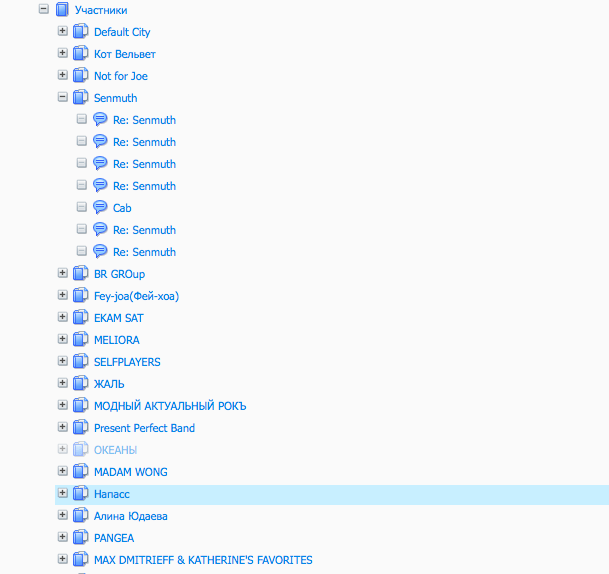Screen dimensions: 609x574
Task: Open МОДНЫЙ АКТУАЛЬНЫЙ РОКЪ thread
Action: [x=170, y=406]
